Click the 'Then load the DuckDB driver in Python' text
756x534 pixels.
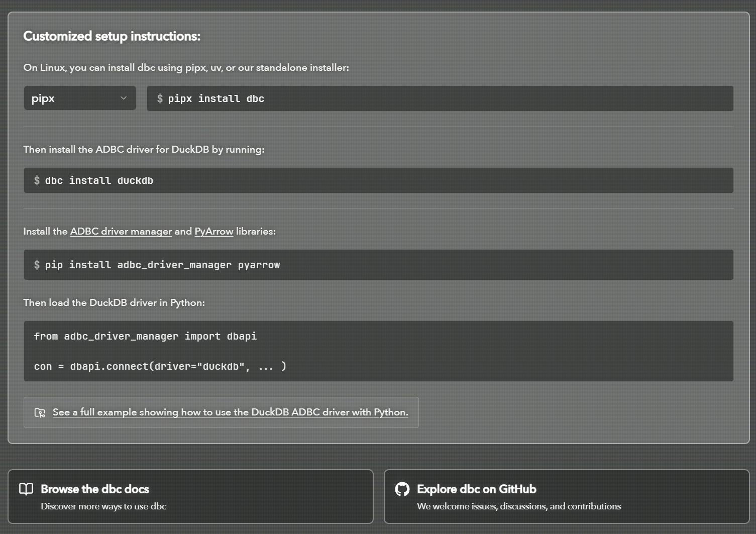tap(114, 302)
